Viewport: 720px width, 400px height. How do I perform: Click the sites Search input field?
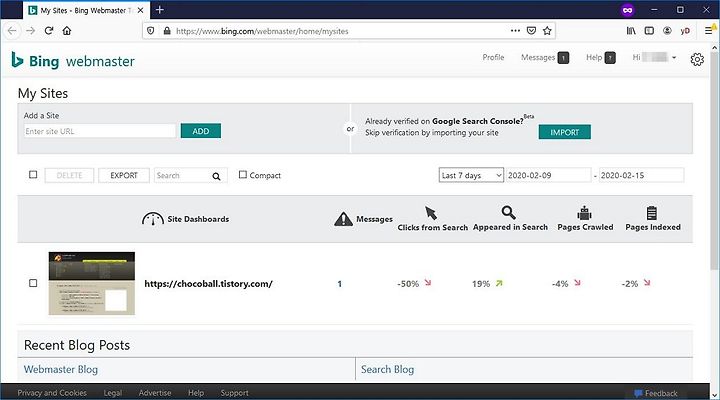point(182,175)
